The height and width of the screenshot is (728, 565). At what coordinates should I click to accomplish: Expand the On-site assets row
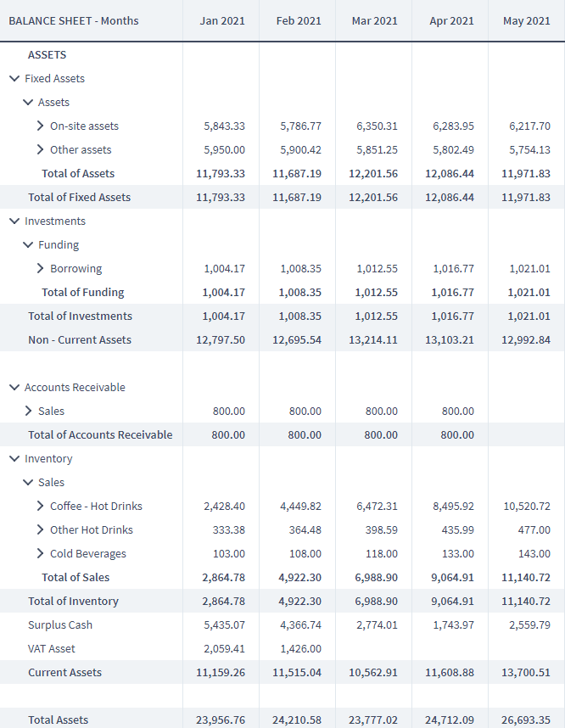(x=41, y=126)
